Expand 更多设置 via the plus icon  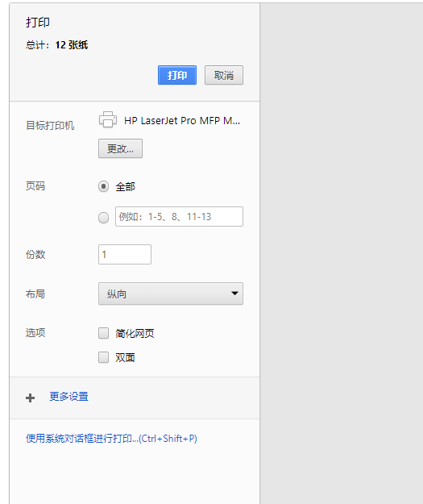[x=30, y=398]
